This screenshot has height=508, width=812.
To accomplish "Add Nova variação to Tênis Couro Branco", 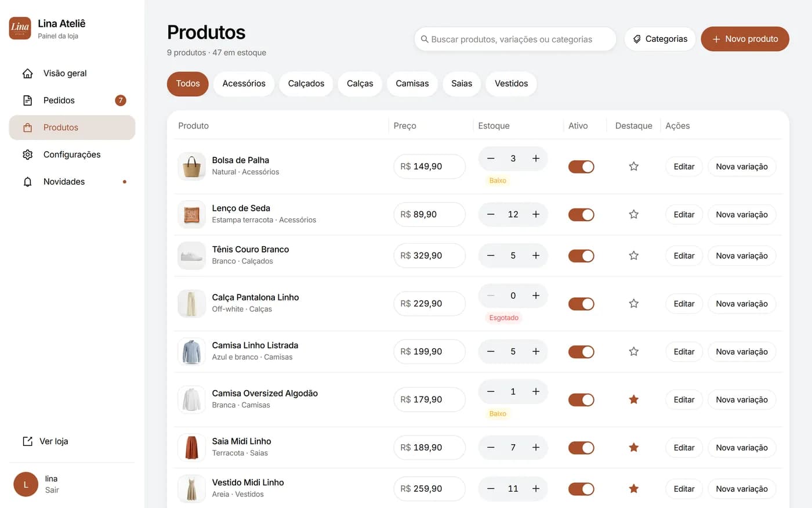I will click(x=742, y=255).
